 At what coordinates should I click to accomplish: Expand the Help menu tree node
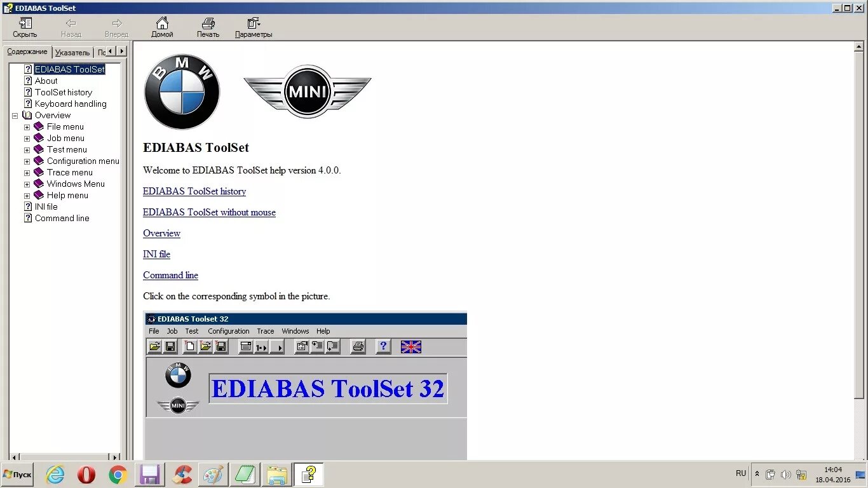point(27,196)
